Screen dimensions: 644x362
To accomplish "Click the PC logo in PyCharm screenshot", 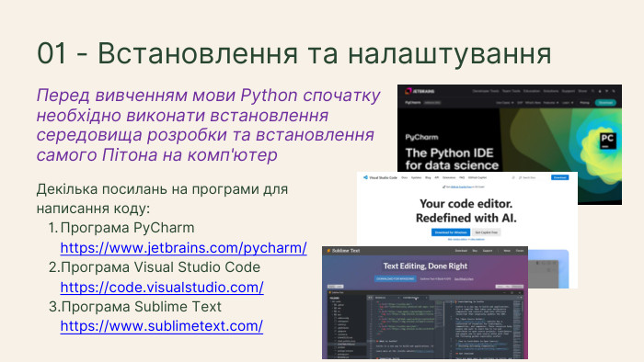I will coord(607,140).
